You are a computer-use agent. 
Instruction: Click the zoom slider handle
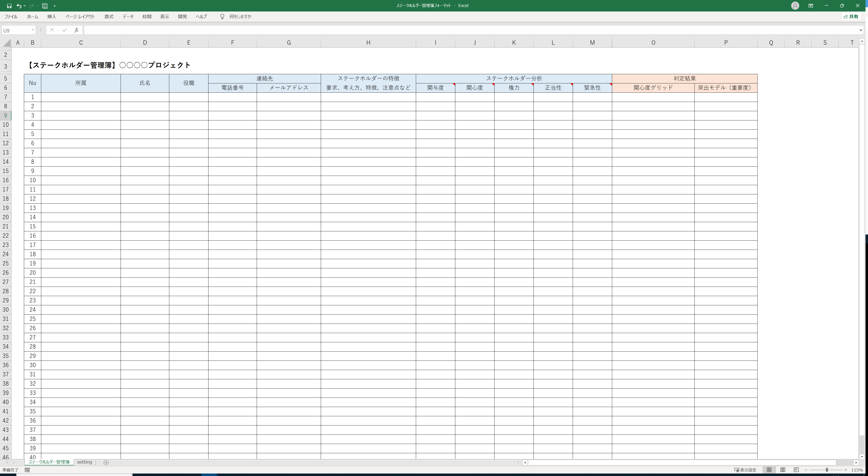point(827,470)
